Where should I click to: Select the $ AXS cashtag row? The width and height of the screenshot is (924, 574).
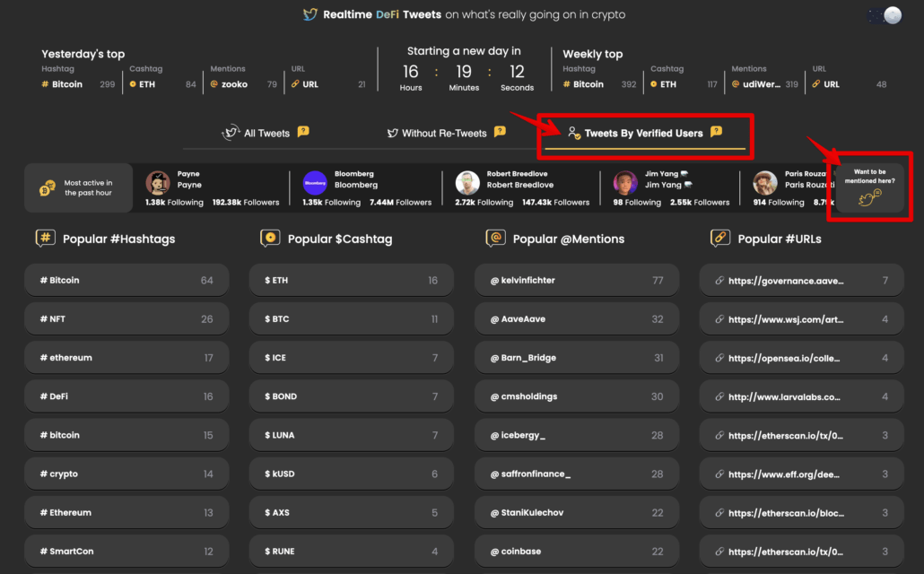click(x=352, y=513)
